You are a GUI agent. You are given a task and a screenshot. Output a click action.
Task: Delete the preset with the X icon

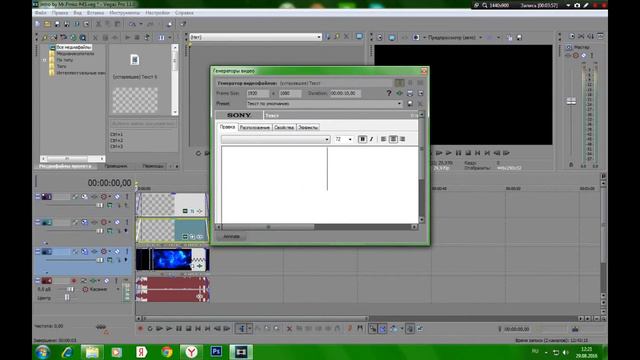point(420,104)
